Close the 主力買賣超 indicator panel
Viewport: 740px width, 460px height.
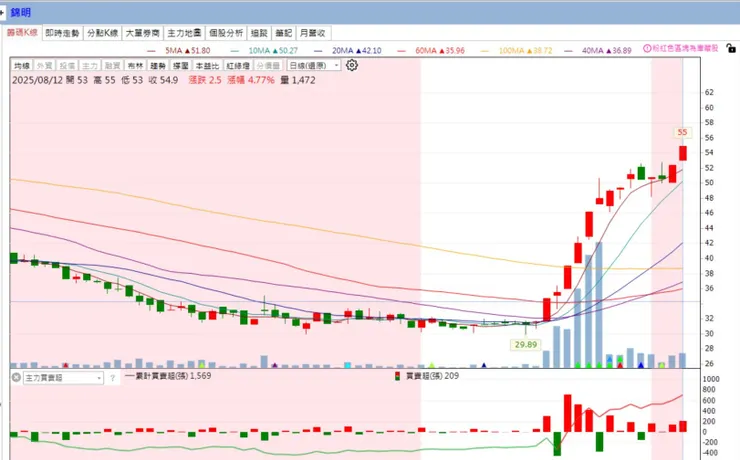pyautogui.click(x=16, y=377)
